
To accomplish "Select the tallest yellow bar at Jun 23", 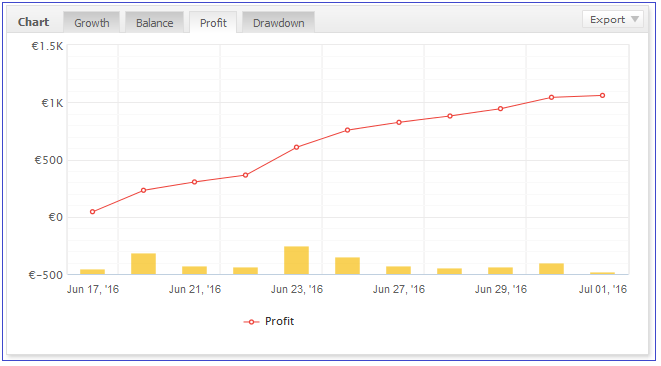I will (x=296, y=260).
